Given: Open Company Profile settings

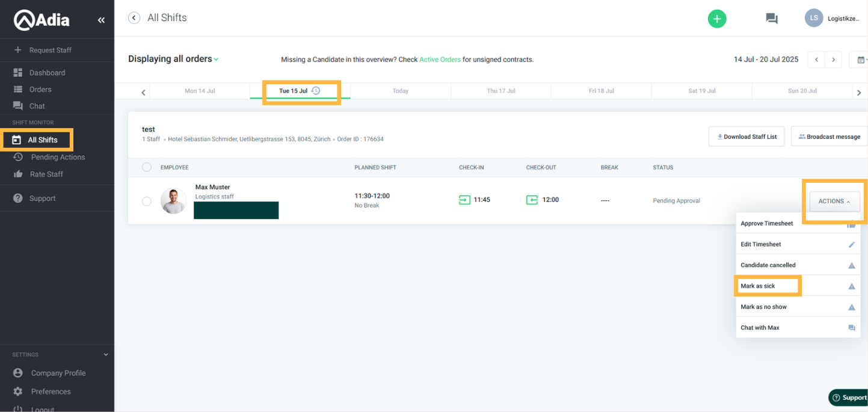Looking at the screenshot, I should coord(58,373).
